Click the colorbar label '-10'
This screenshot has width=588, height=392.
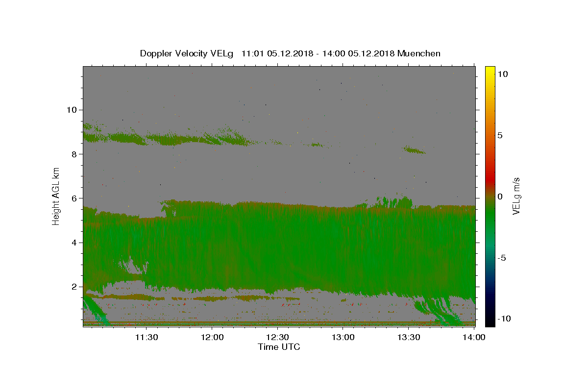pyautogui.click(x=504, y=318)
